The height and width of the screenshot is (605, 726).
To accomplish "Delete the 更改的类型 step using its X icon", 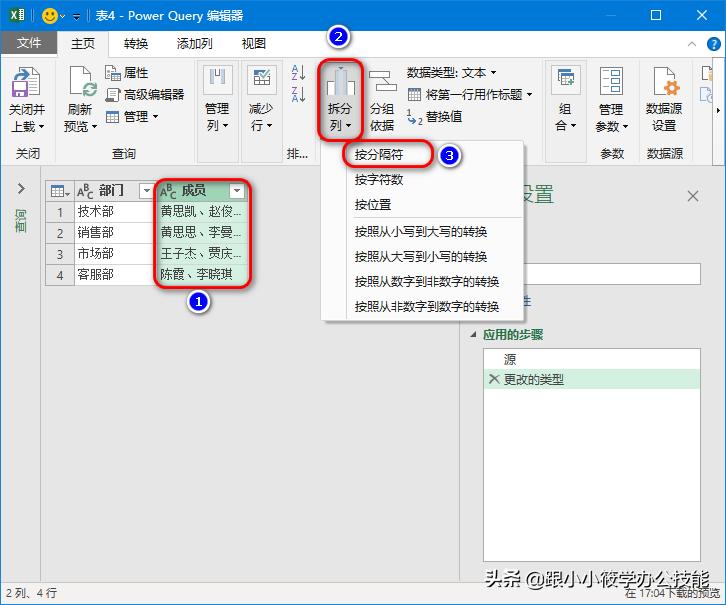I will (494, 379).
